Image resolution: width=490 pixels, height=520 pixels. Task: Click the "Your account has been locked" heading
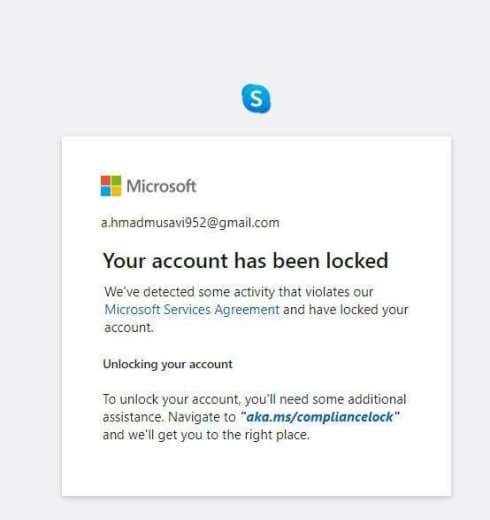click(x=246, y=261)
